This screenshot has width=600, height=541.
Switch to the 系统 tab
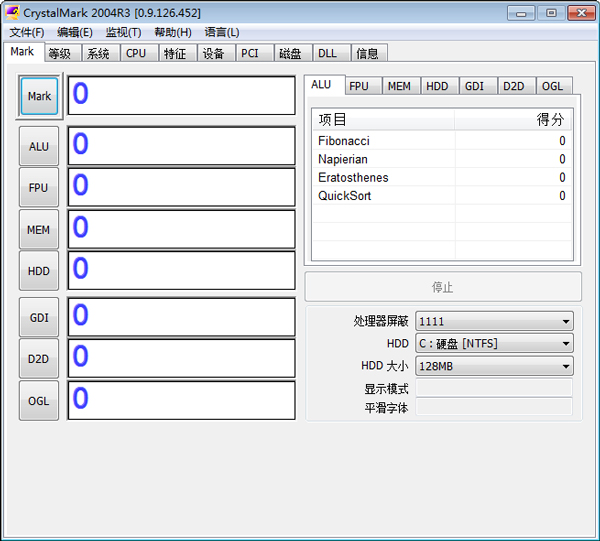[101, 53]
